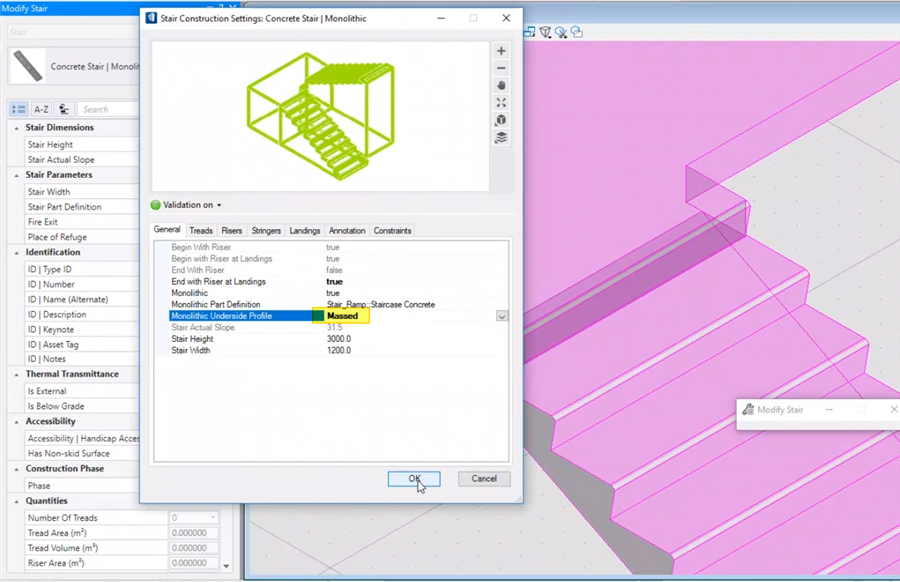The height and width of the screenshot is (582, 900).
Task: Sort properties alphabetically with A-Z
Action: click(41, 109)
